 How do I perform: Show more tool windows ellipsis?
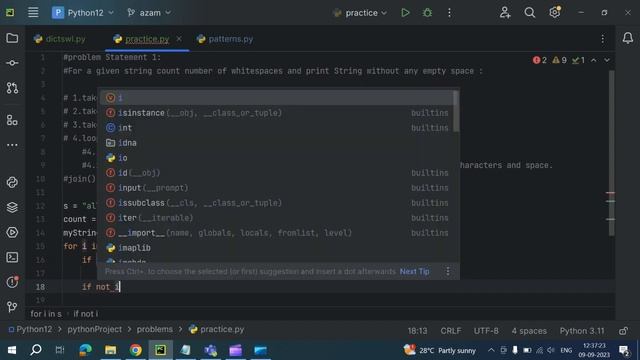[x=12, y=145]
